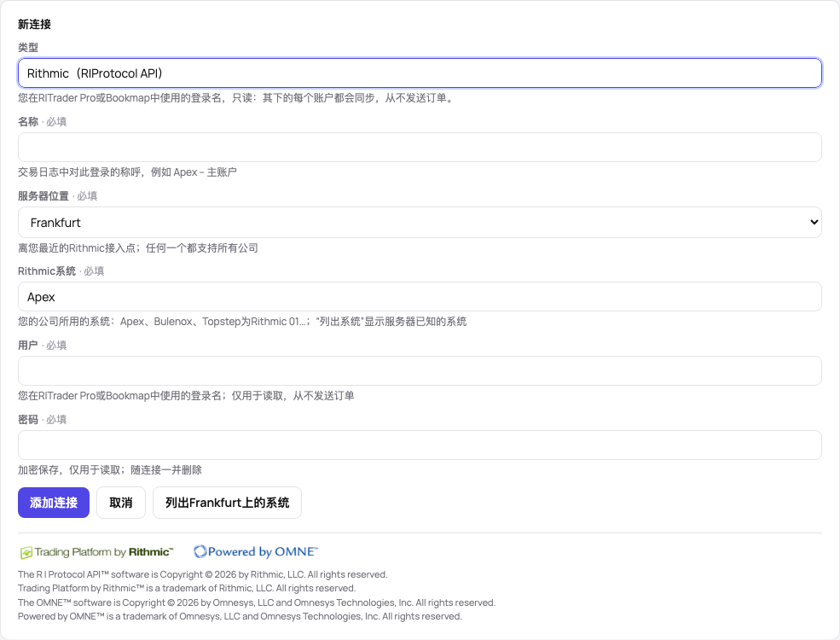Click the 加密保存 password hint text

110,470
